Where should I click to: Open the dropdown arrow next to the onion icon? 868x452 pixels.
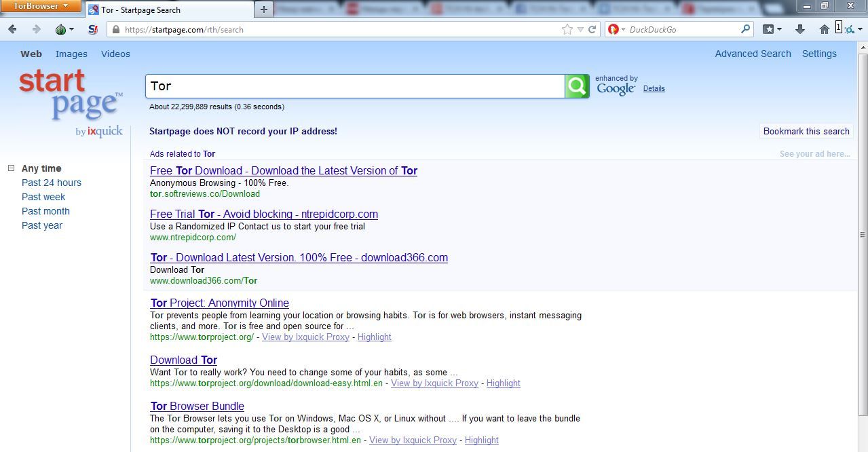click(x=71, y=29)
